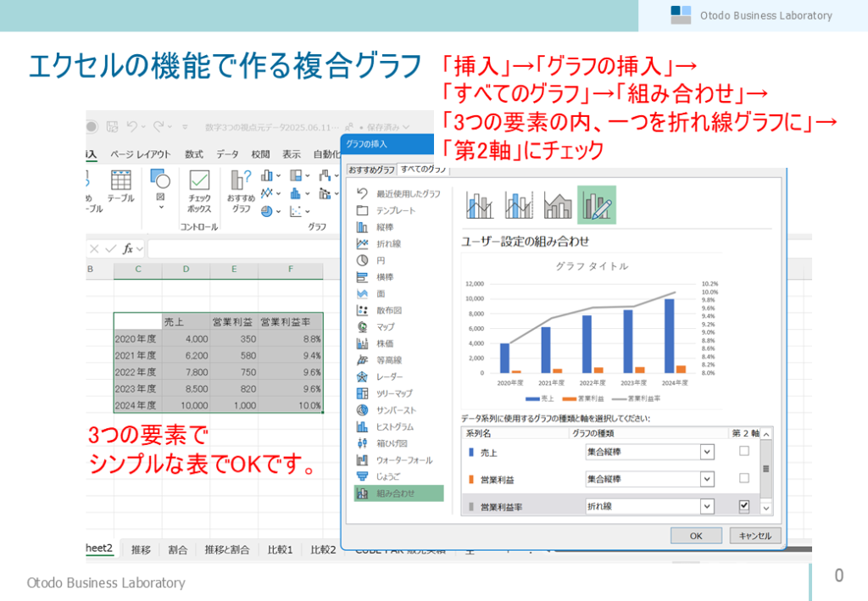Pick the レーダー radar chart category
Image resolution: width=868 pixels, height=601 pixels.
(362, 376)
